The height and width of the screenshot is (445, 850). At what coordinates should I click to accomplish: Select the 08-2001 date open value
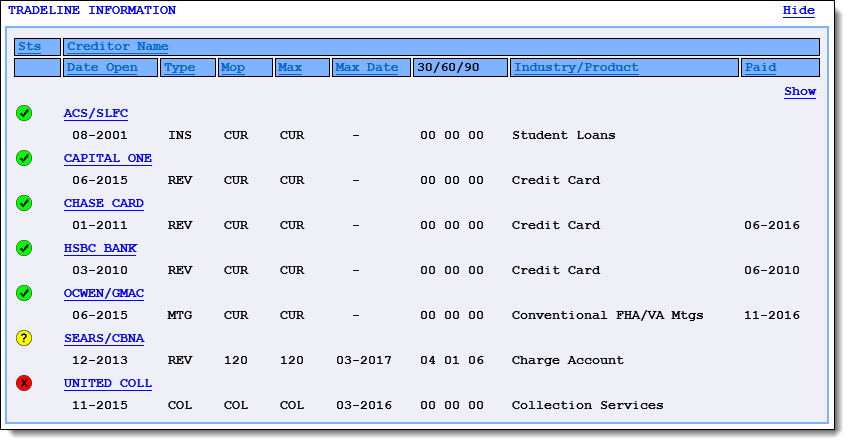pos(100,135)
